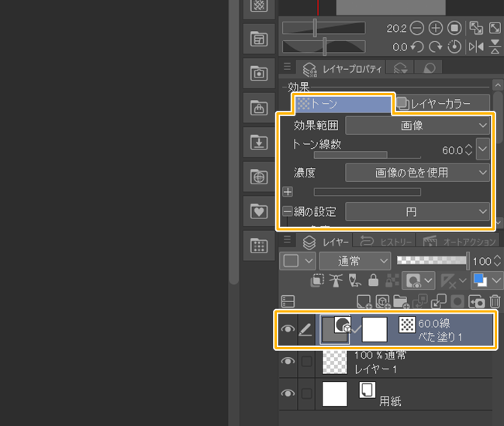The height and width of the screenshot is (426, 504).
Task: Set layer as reference lighthouse icon
Action: (x=336, y=280)
